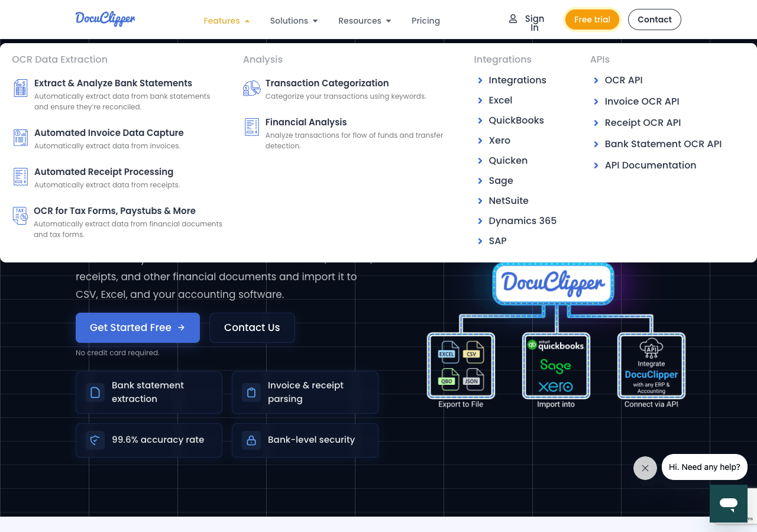The width and height of the screenshot is (757, 532).
Task: Open Financial Analysis
Action: (x=306, y=122)
